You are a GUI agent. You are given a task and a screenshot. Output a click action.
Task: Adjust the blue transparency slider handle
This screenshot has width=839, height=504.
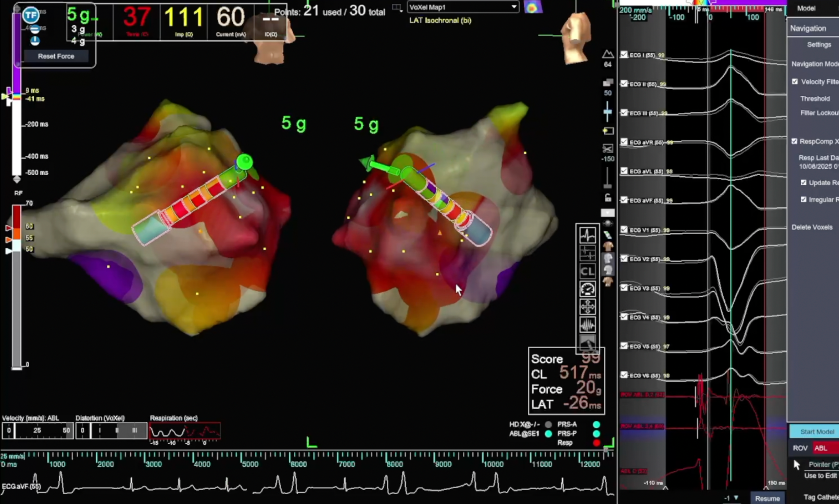point(608,112)
